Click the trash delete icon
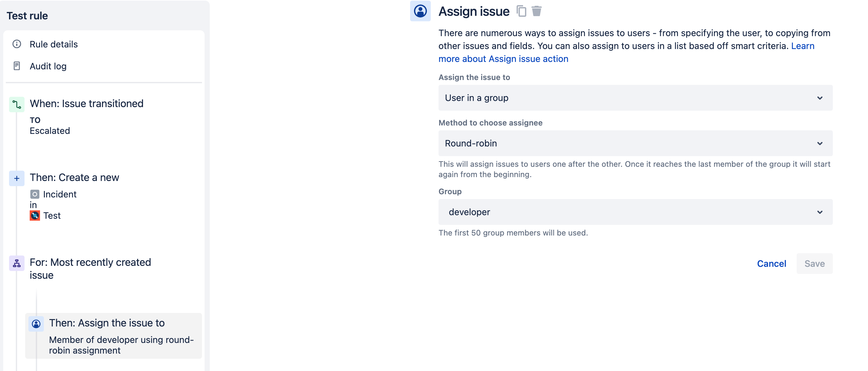Screen dimensions: 868x371 click(536, 11)
